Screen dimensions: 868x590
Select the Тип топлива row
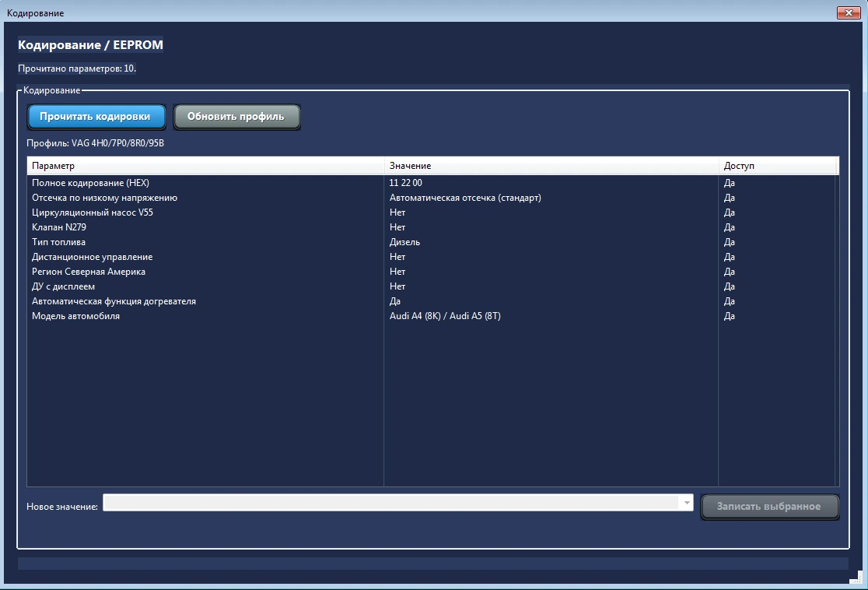coord(433,242)
